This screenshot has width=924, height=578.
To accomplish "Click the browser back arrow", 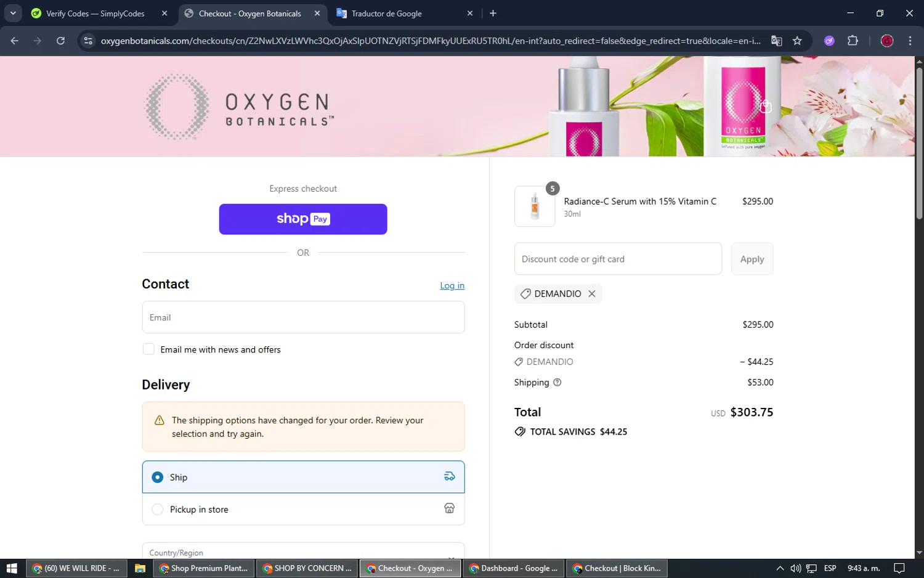I will coord(15,41).
